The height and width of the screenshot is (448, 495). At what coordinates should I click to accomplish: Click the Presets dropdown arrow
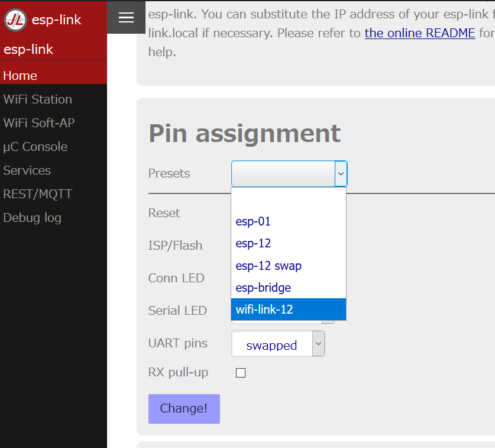[x=341, y=173]
